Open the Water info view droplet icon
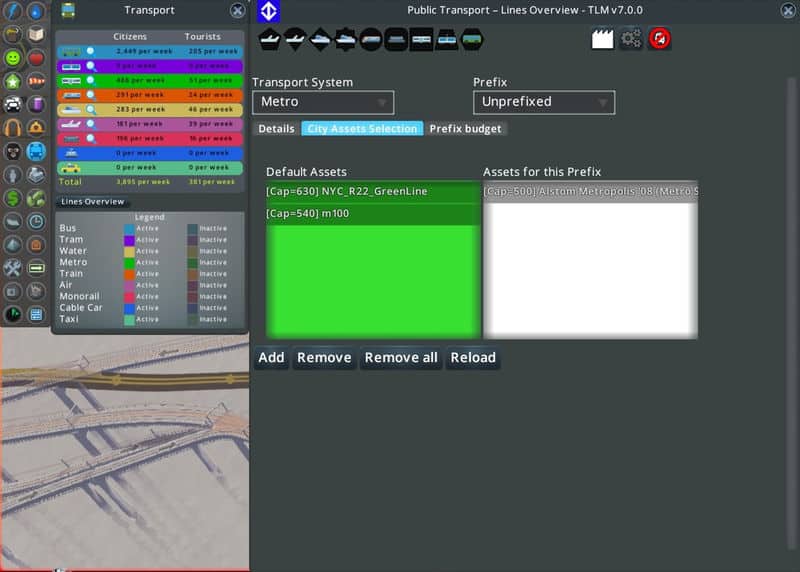The image size is (800, 572). pos(36,11)
